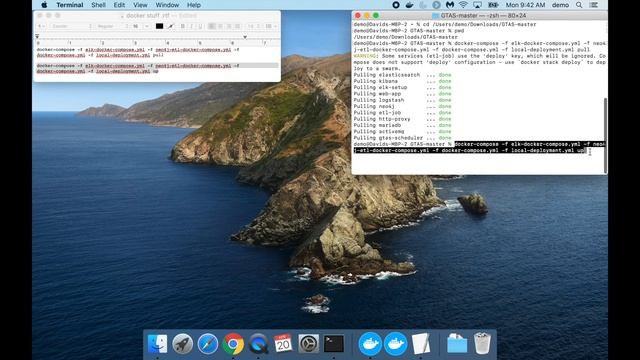640x360 pixels.
Task: Click the GTAS-master Terminal title bar
Action: coord(480,16)
